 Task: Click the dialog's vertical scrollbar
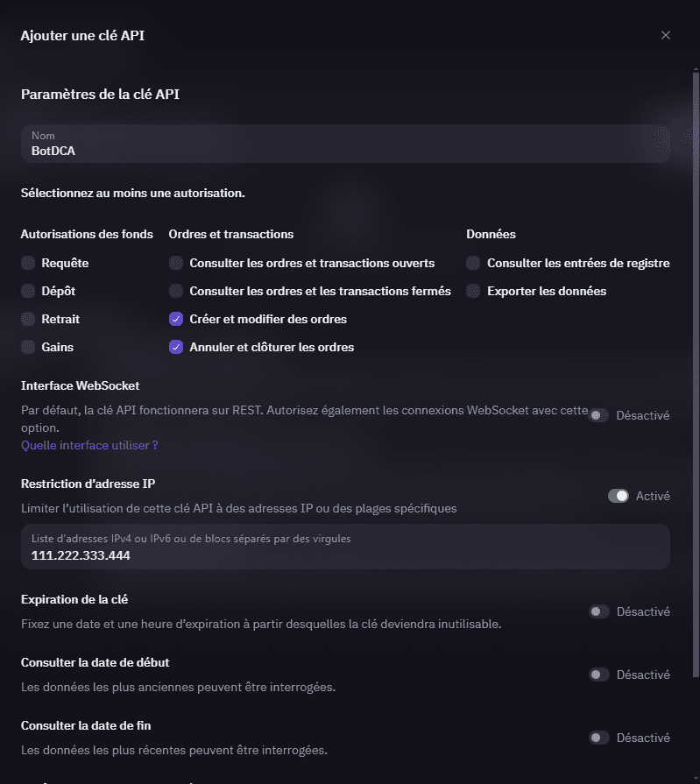pyautogui.click(x=696, y=350)
